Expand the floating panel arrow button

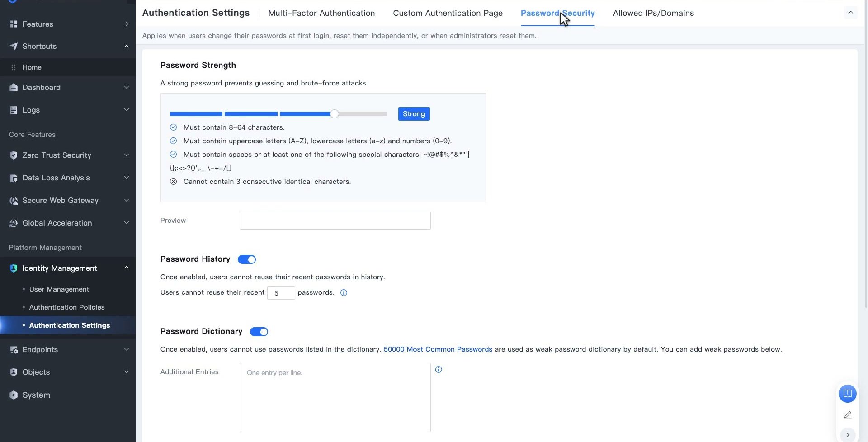pos(848,435)
